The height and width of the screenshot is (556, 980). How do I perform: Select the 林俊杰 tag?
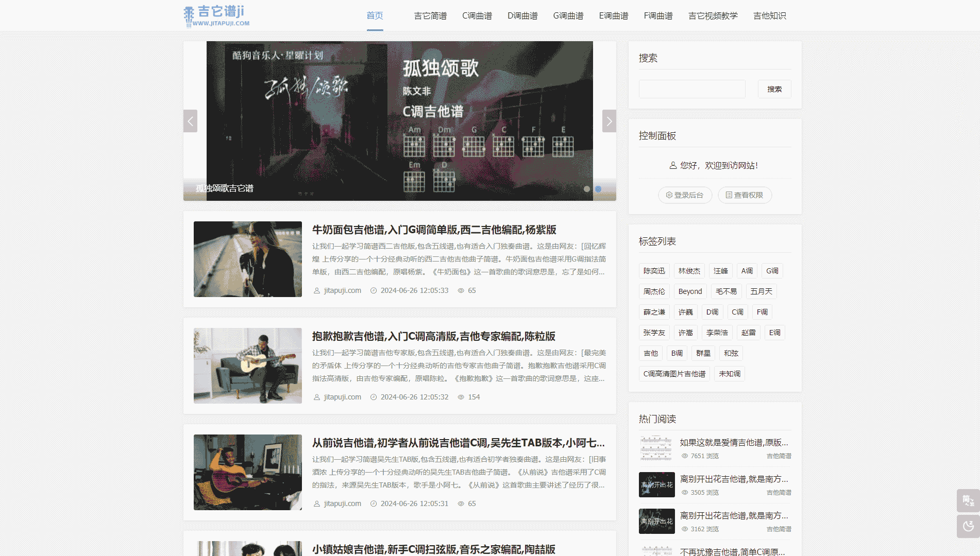click(x=689, y=271)
